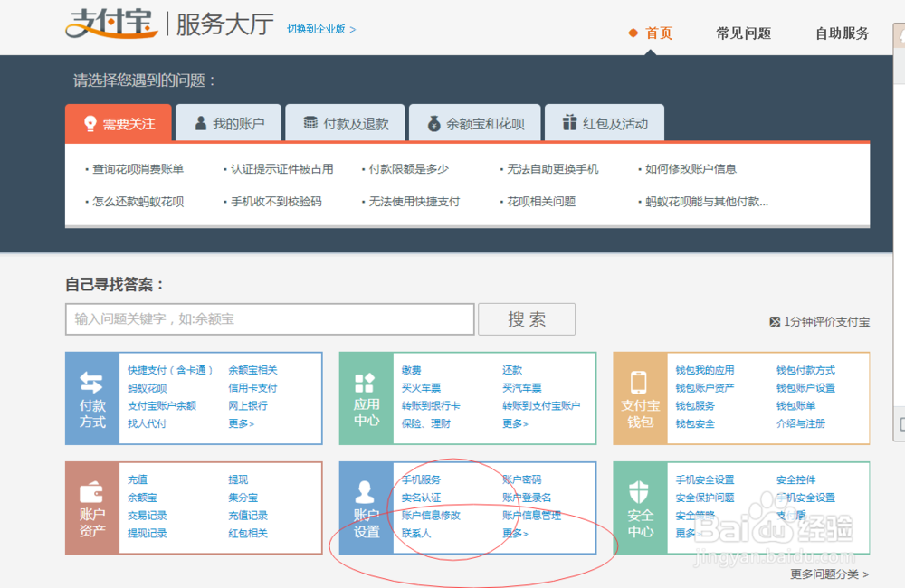Open 充值 under 账户资产
The width and height of the screenshot is (905, 588).
coord(138,479)
